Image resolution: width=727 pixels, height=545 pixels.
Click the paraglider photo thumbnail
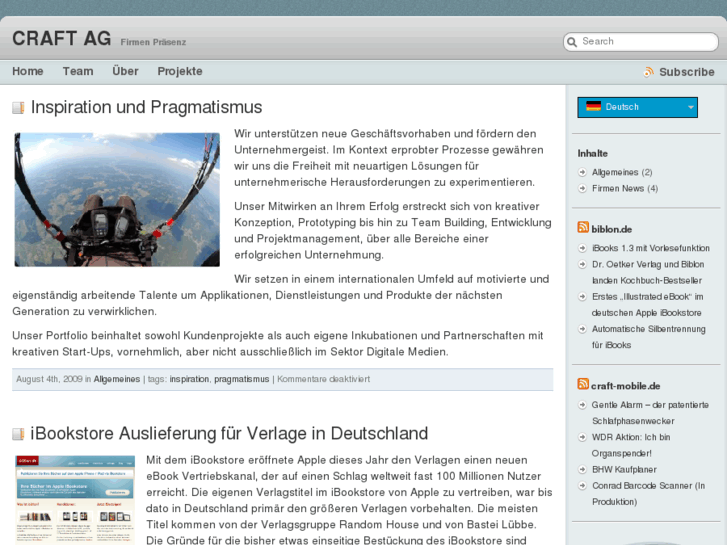(x=117, y=199)
